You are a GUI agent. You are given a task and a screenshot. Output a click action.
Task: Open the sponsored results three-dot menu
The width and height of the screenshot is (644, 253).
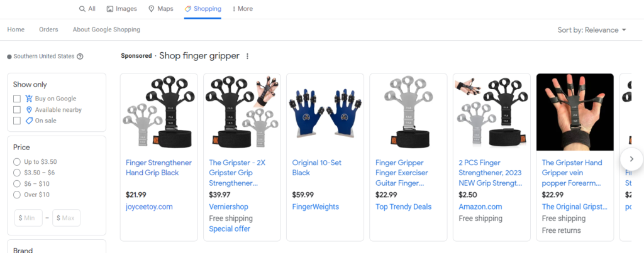pos(247,56)
